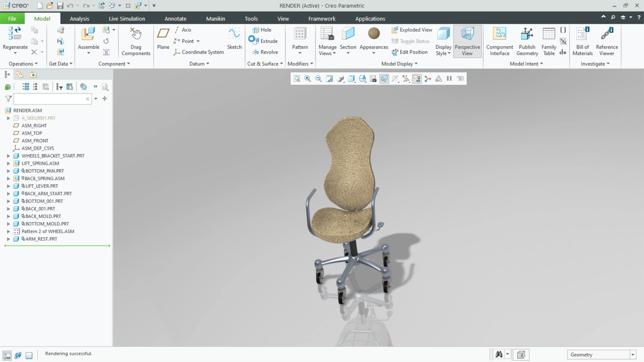644x362 pixels.
Task: Click Publish Geometry
Action: point(527,42)
